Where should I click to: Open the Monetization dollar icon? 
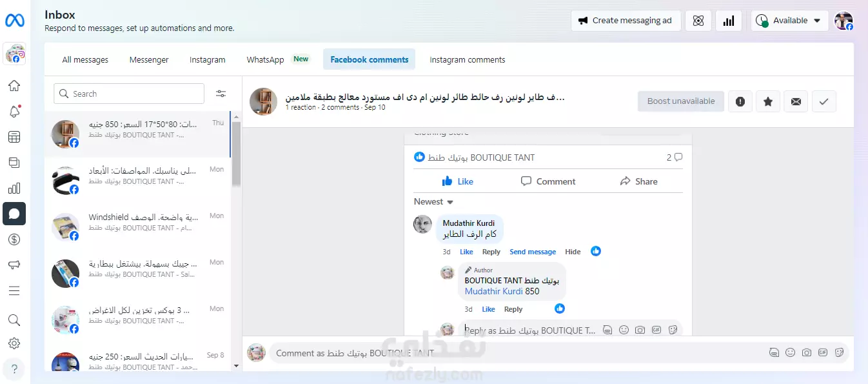pyautogui.click(x=14, y=239)
